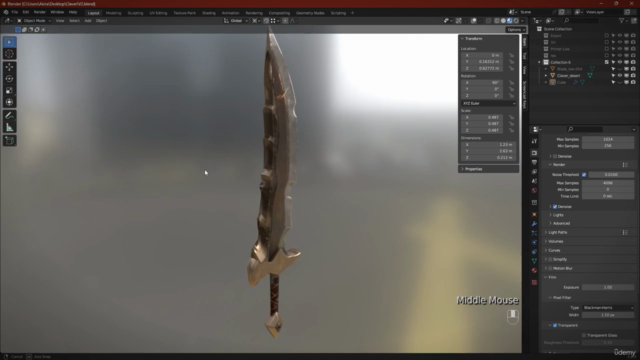
Task: Open the File menu
Action: 15,12
